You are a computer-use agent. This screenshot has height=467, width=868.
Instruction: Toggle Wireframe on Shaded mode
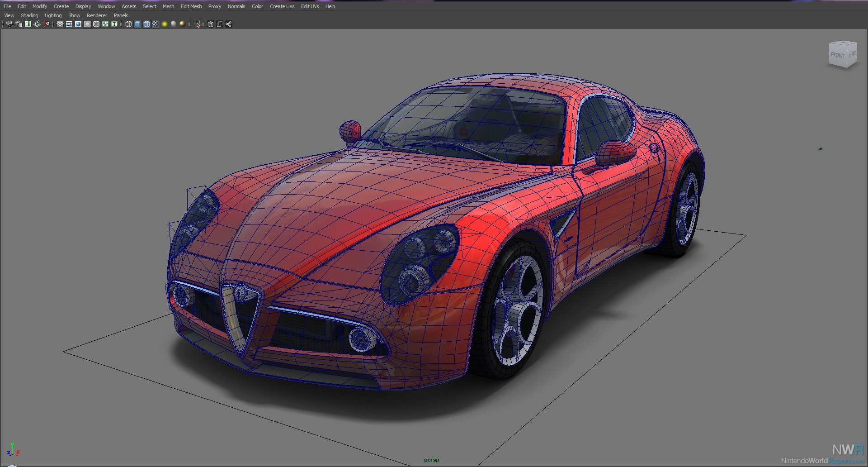[146, 24]
